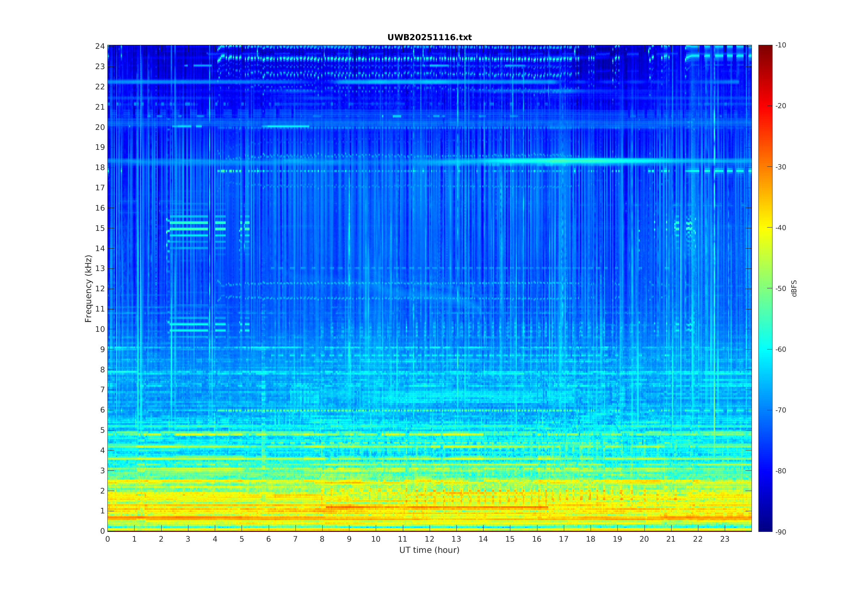The image size is (868, 597).
Task: Click the hour 17 x-axis tick label
Action: (x=564, y=539)
